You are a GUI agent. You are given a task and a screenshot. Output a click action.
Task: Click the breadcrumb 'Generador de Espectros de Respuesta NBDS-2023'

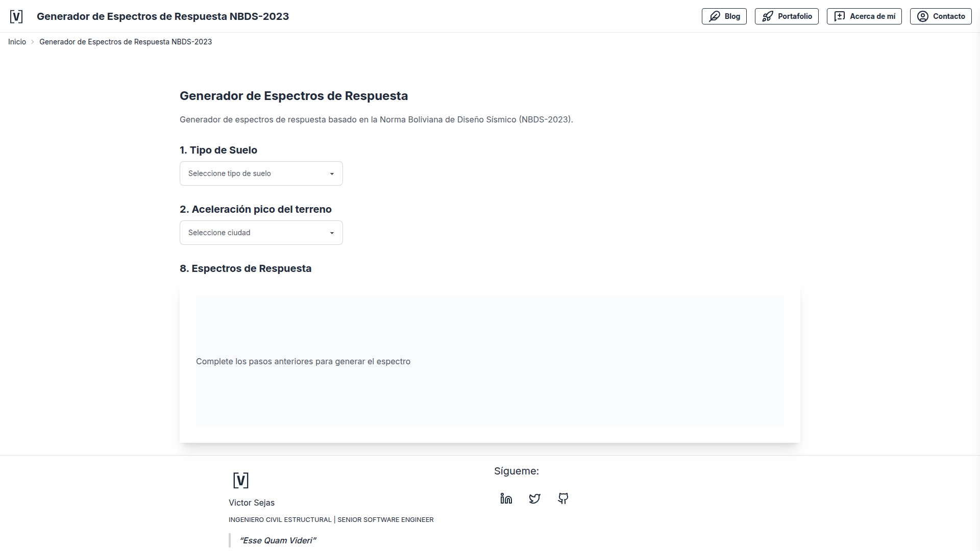coord(126,41)
